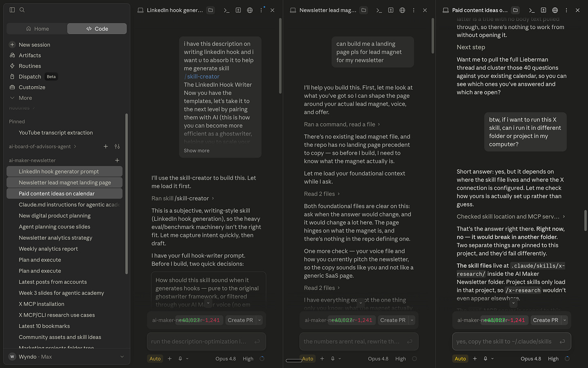
Task: Click the sidebar session list scrollbar
Action: tap(127, 193)
